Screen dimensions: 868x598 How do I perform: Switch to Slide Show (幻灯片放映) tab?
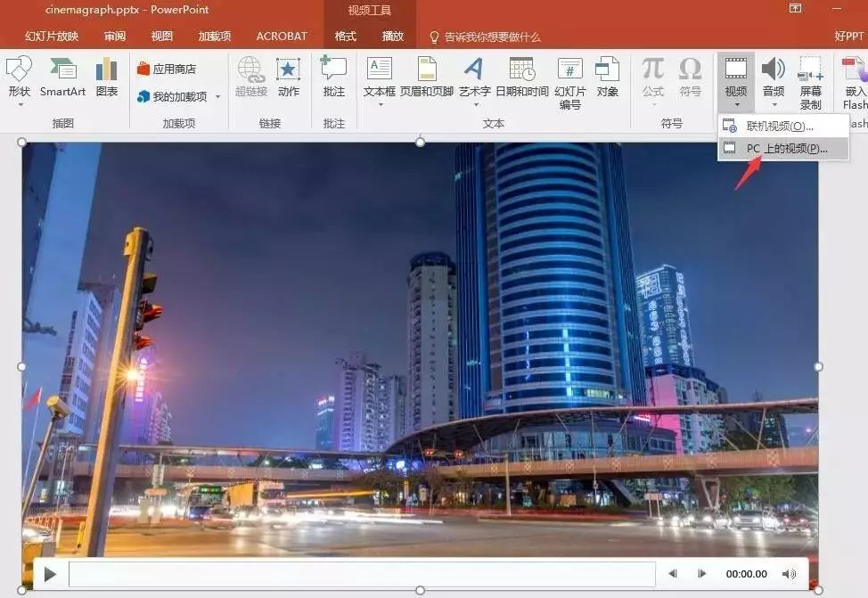click(x=52, y=37)
